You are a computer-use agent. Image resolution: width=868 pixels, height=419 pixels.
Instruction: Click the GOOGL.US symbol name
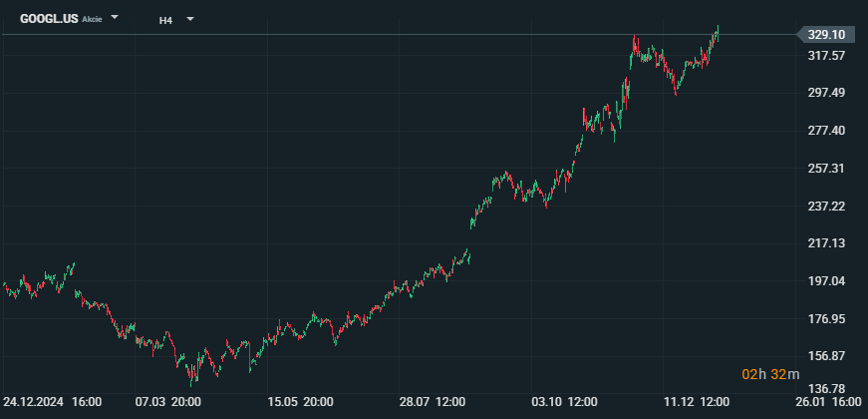[49, 18]
